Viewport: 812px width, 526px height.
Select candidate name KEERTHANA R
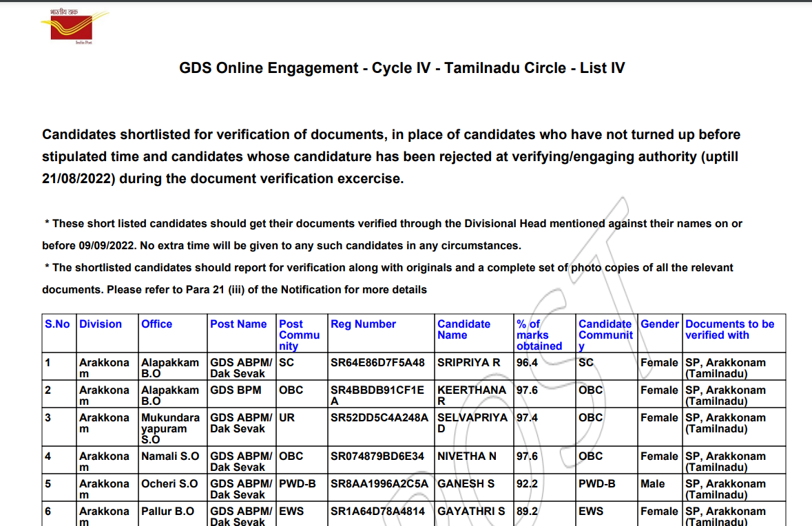(x=472, y=396)
